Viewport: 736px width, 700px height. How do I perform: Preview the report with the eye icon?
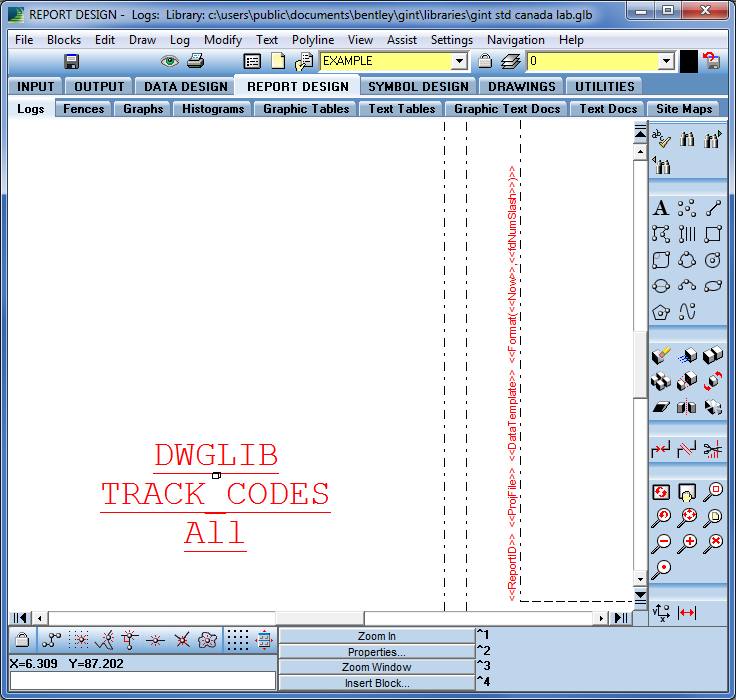(x=169, y=61)
